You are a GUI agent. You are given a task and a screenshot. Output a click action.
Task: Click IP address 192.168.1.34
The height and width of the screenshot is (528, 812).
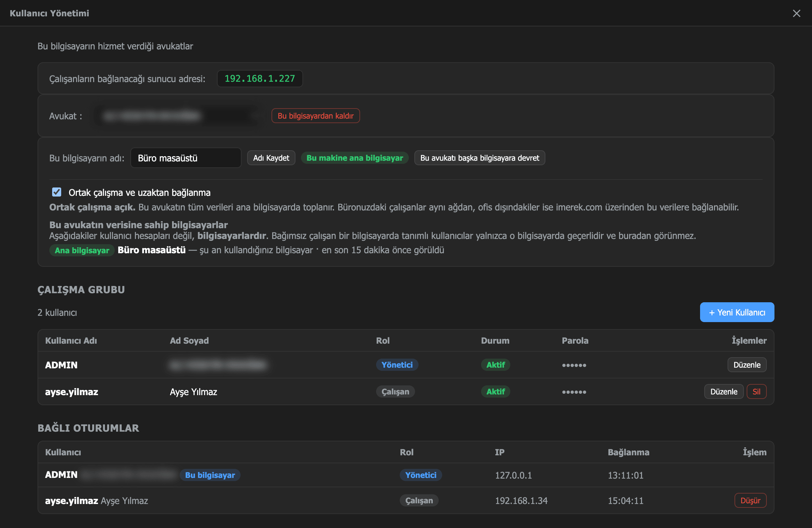pyautogui.click(x=521, y=501)
